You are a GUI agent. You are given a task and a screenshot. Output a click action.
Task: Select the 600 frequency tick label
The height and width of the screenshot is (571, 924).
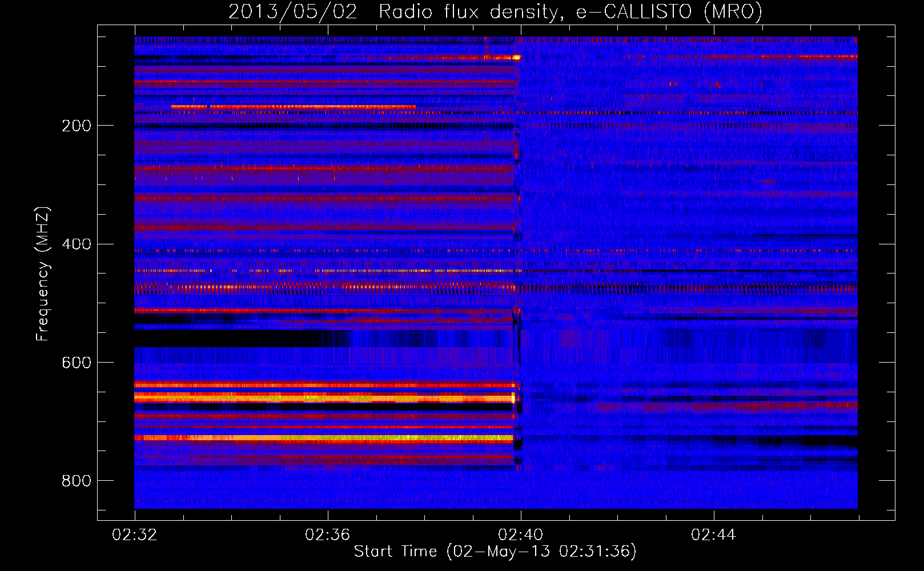click(x=77, y=363)
